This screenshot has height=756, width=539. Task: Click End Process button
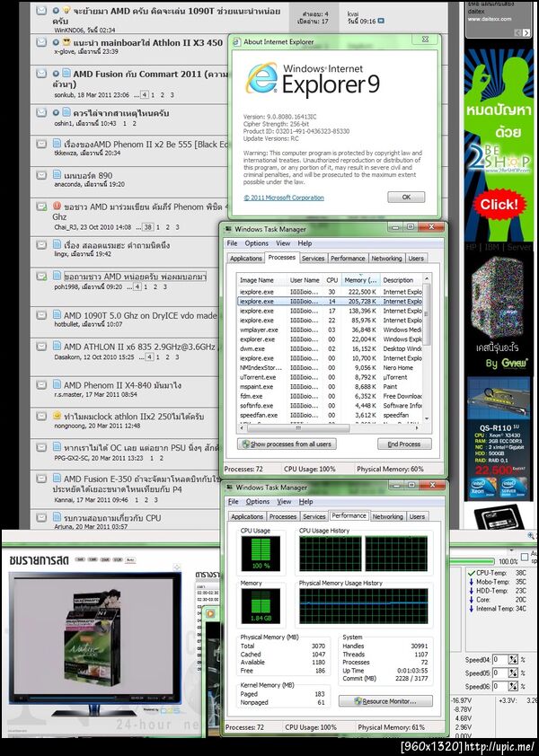[404, 444]
